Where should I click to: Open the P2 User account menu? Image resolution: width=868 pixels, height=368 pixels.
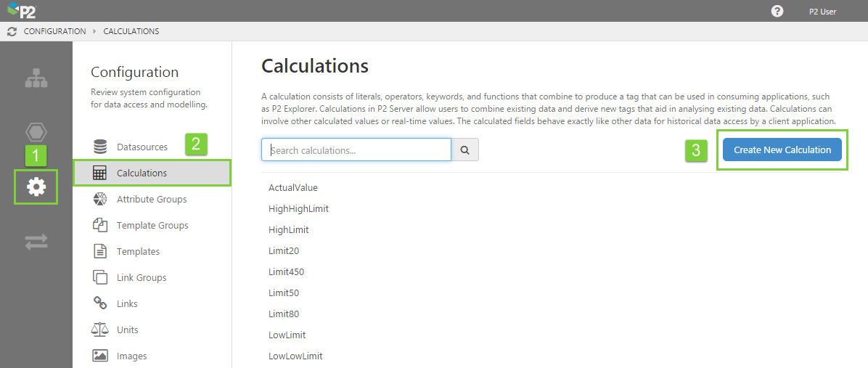coord(822,12)
